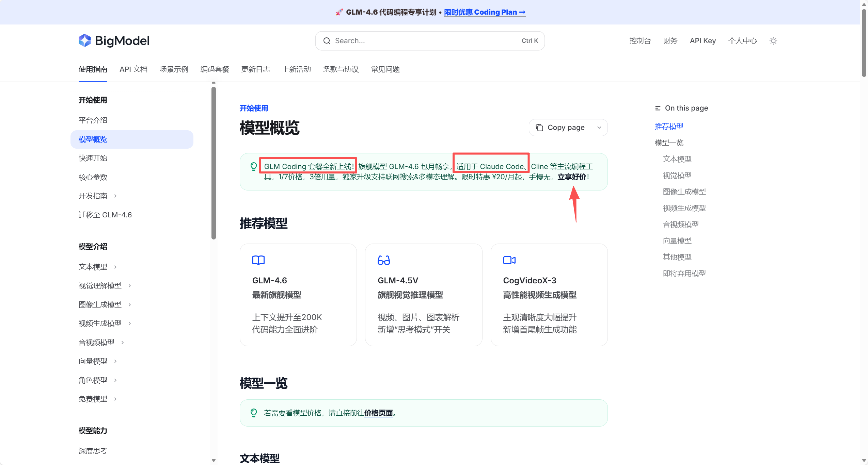Go to 控制台 in the header

(640, 41)
